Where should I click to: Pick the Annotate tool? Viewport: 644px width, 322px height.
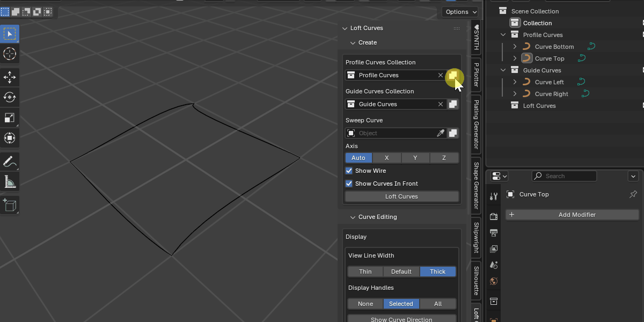pyautogui.click(x=10, y=162)
